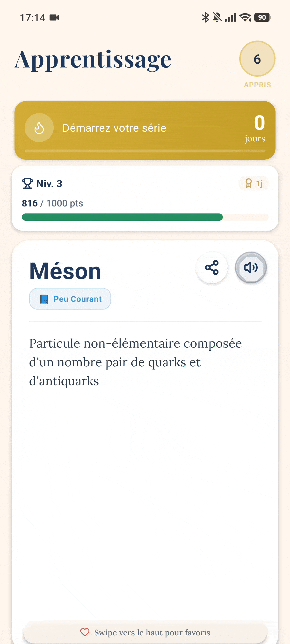Screen dimensions: 290x644
Task: Tap the streak progress bar
Action: click(x=145, y=151)
